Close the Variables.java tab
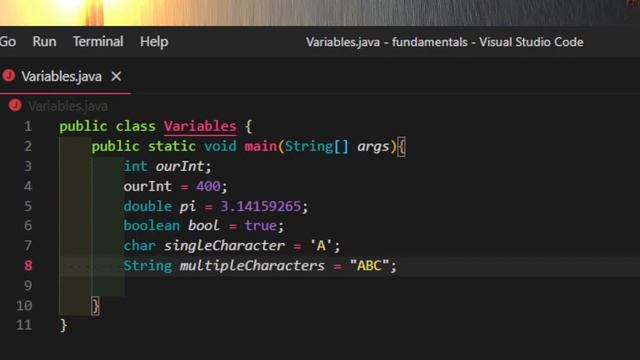 coord(116,76)
